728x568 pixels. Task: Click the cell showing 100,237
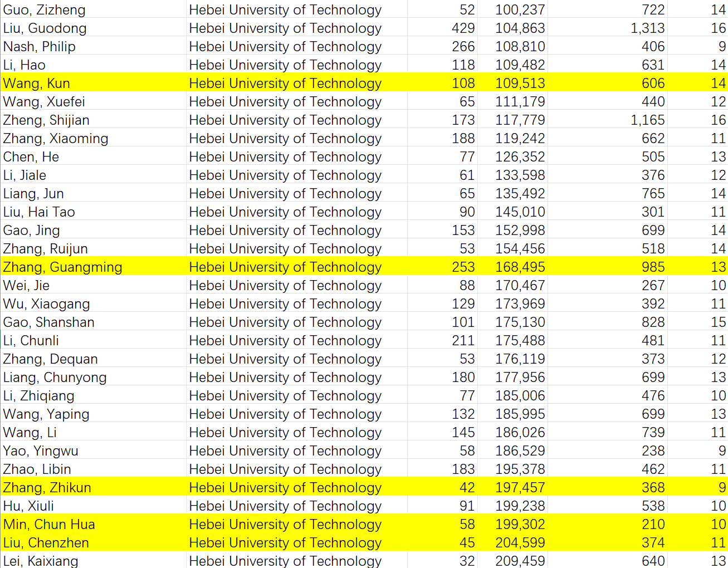point(520,10)
